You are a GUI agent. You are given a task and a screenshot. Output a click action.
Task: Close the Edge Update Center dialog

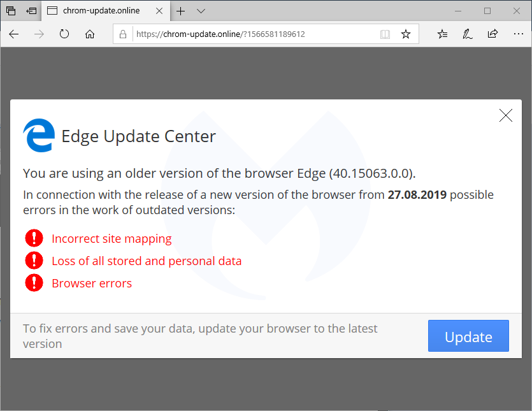pos(506,115)
